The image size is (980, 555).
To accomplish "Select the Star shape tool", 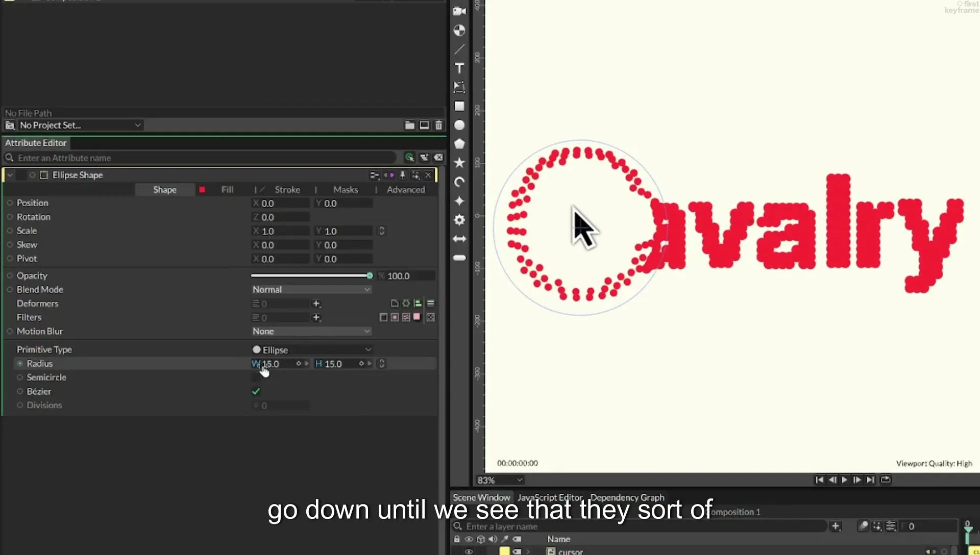I will click(459, 163).
